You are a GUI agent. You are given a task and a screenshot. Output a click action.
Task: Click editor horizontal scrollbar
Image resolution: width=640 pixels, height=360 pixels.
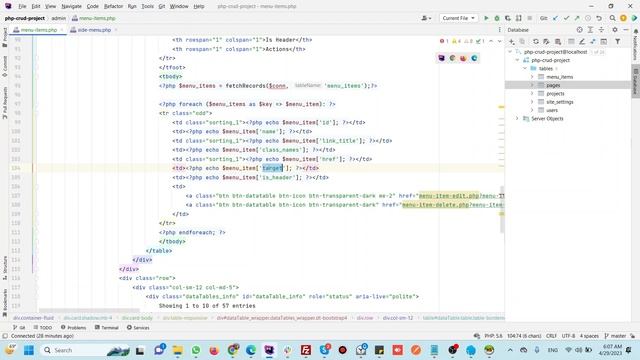click(89, 311)
